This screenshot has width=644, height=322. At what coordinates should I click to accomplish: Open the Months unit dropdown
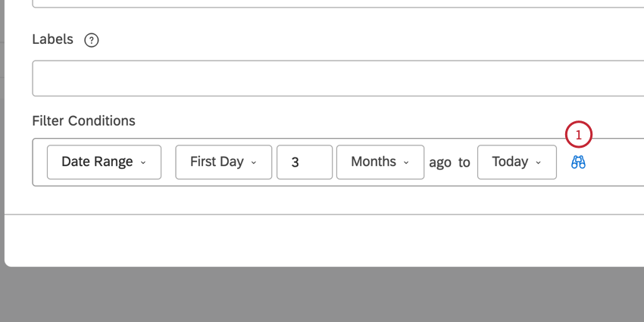click(x=380, y=162)
